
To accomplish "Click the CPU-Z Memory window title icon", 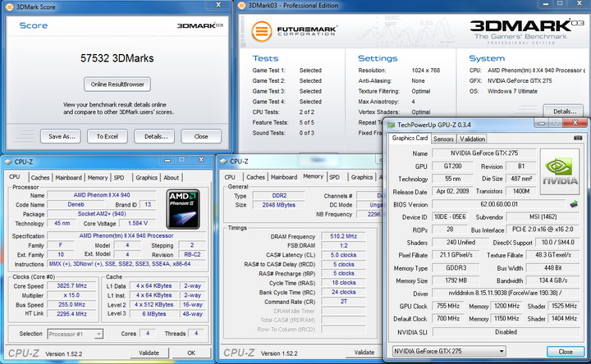I will (223, 162).
